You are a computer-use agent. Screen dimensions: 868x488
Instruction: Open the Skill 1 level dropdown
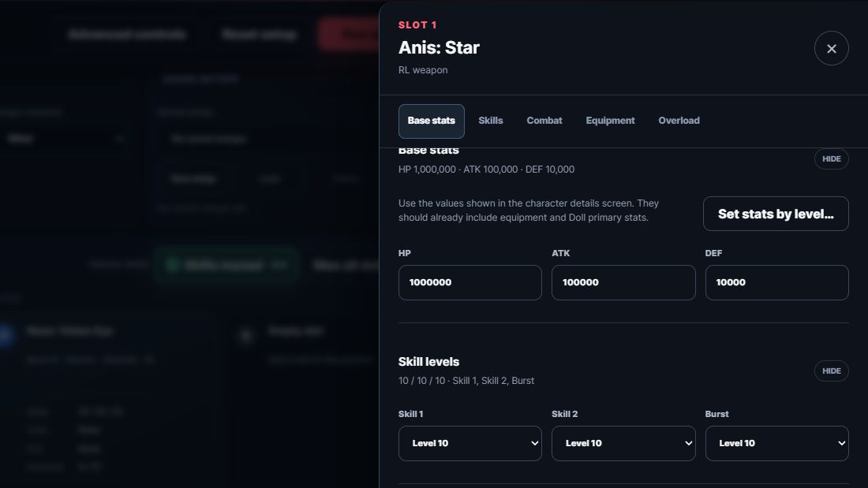470,443
